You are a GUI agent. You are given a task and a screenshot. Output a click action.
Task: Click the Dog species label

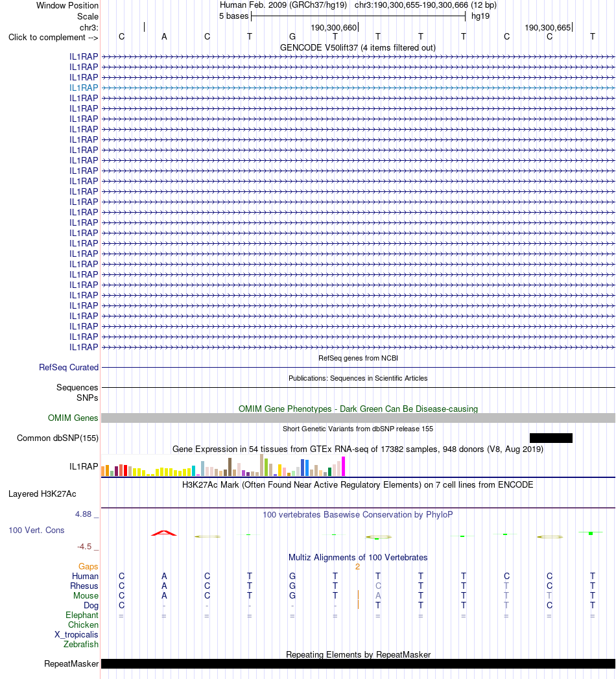(91, 605)
